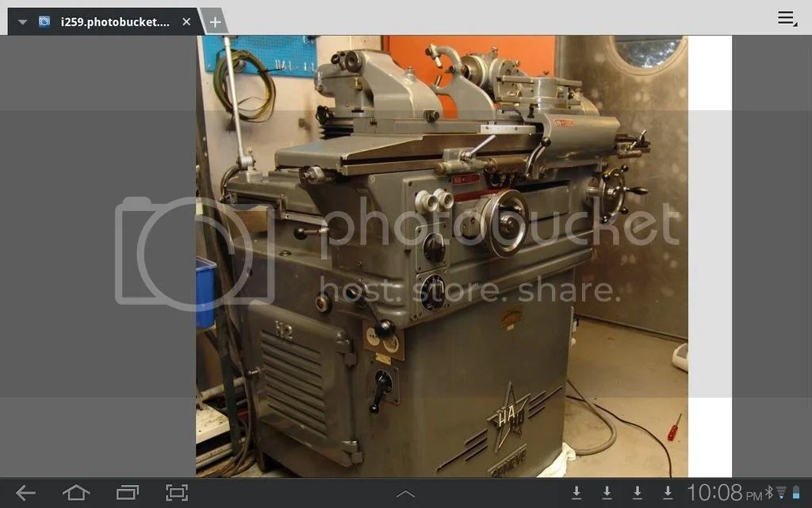Click the fourth download notification icon
812x508 pixels.
click(668, 493)
